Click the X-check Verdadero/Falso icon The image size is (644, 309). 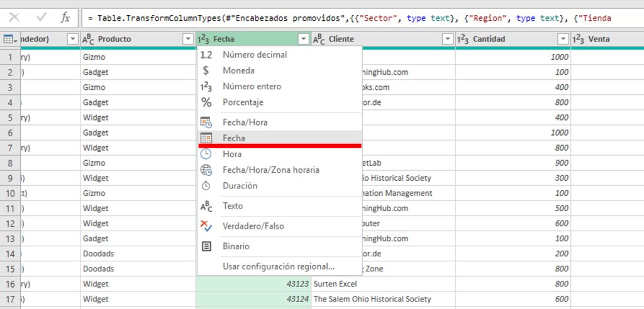[x=206, y=226]
